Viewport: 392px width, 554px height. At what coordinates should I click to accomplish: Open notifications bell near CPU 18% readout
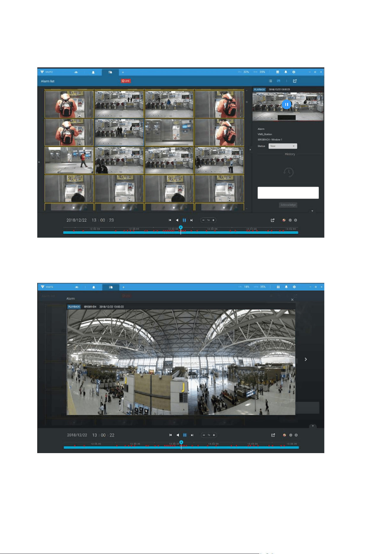tap(286, 287)
